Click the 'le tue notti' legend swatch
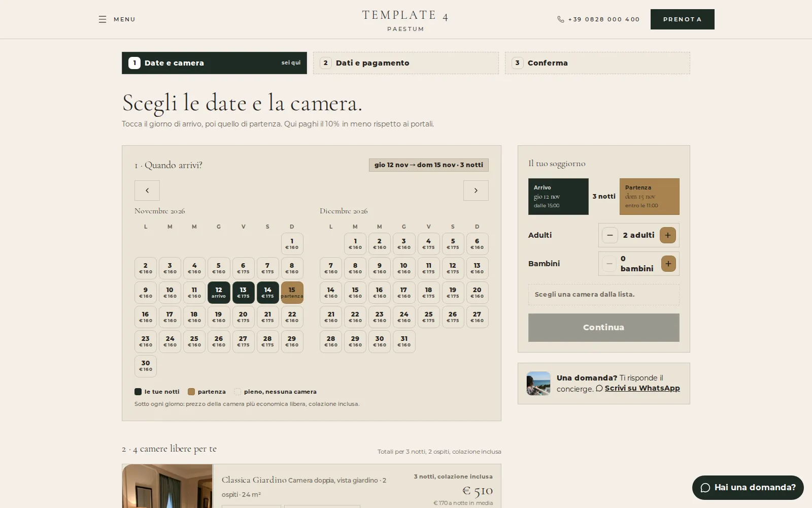Viewport: 812px width, 508px height. [x=138, y=392]
